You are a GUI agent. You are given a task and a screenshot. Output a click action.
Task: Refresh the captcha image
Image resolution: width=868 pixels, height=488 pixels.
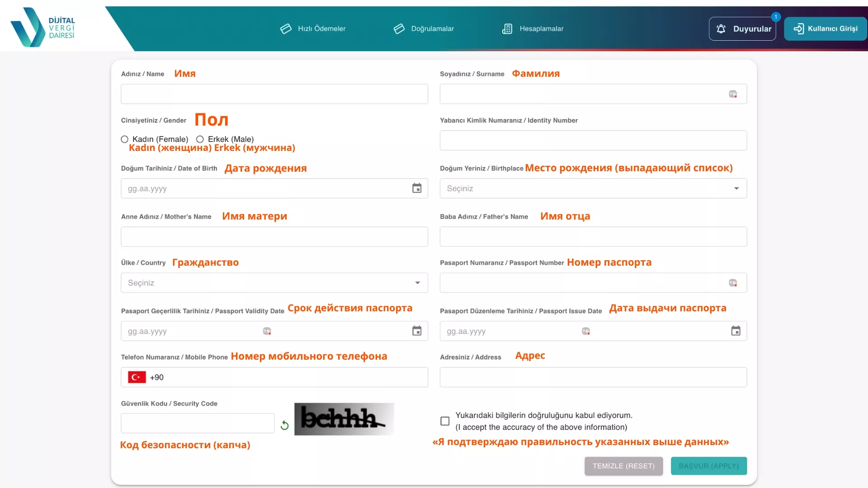coord(284,425)
